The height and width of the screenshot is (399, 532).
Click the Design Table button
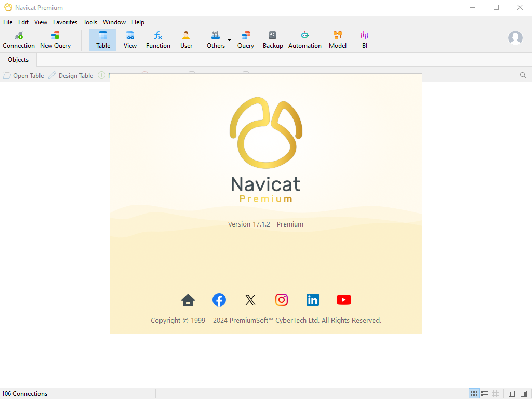point(71,76)
